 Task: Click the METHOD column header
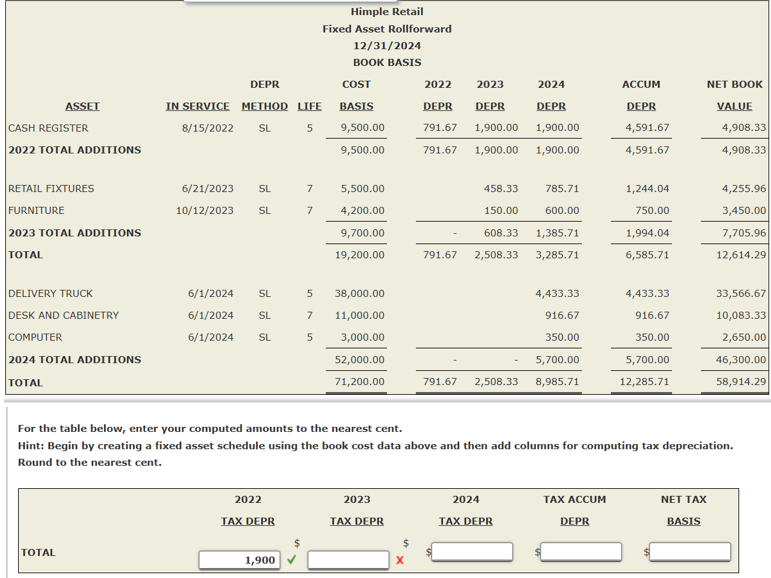click(x=265, y=106)
